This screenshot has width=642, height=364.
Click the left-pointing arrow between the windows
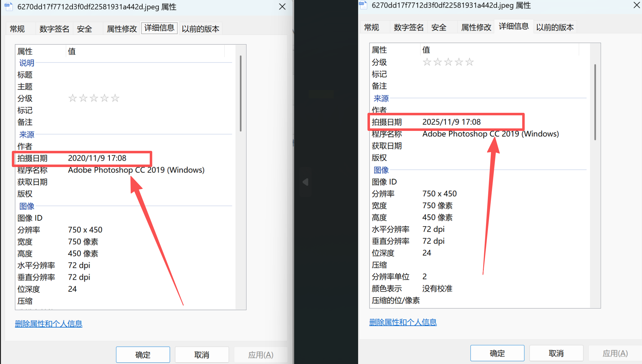[x=305, y=182]
